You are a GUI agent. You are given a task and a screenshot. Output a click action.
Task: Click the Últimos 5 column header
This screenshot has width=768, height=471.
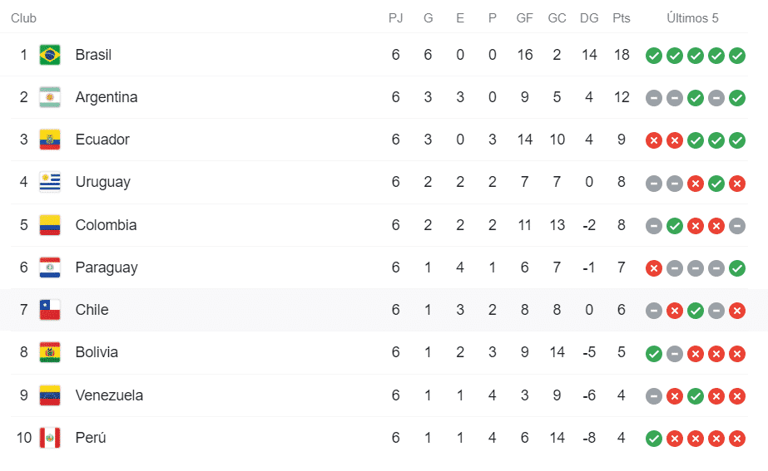point(692,18)
